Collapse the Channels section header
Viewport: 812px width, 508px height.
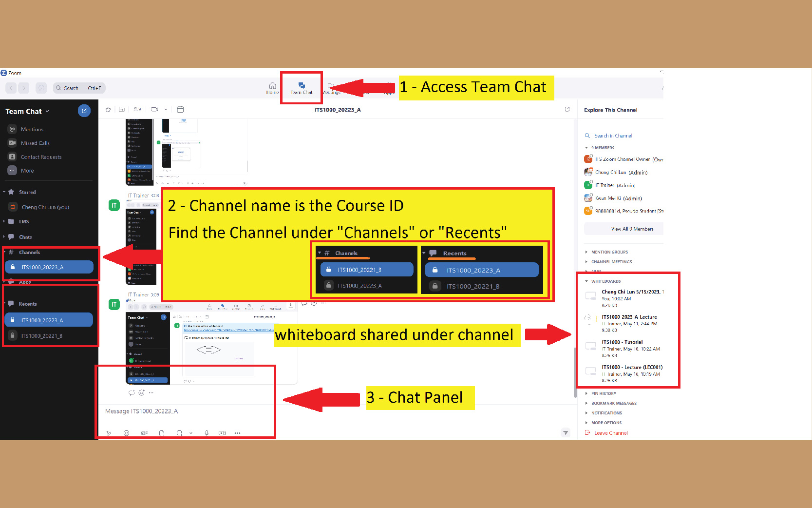(28, 252)
